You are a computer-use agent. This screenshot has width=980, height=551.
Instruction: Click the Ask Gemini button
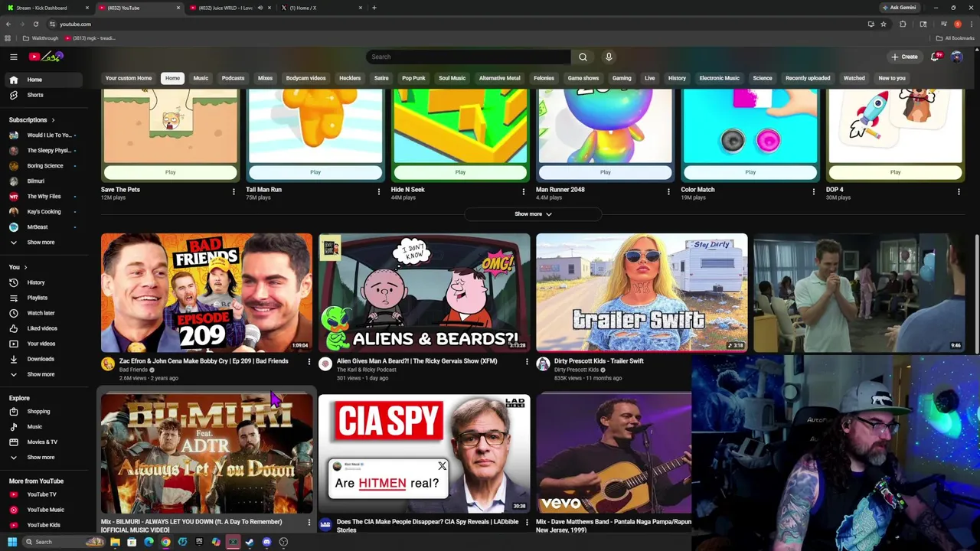pyautogui.click(x=899, y=8)
